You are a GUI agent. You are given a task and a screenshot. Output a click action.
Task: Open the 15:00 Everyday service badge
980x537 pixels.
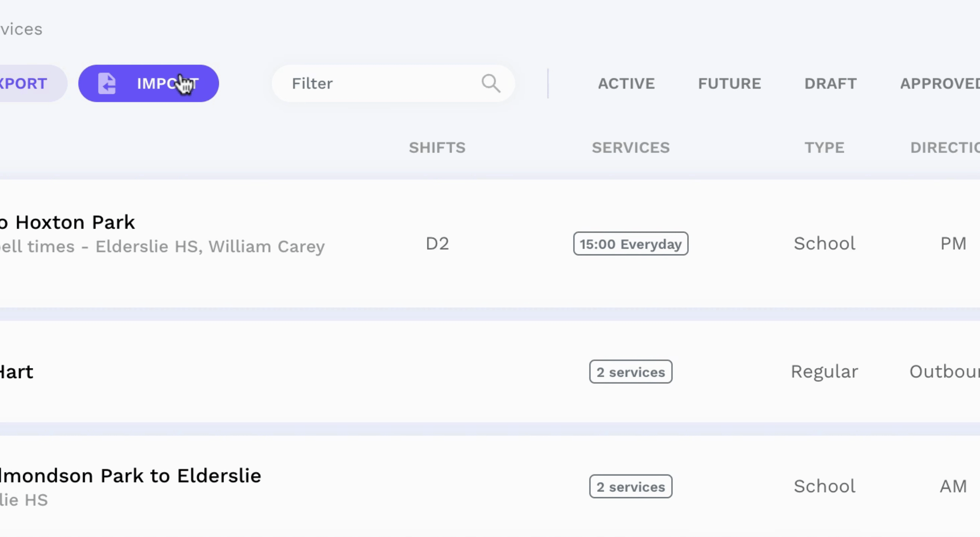(x=631, y=244)
